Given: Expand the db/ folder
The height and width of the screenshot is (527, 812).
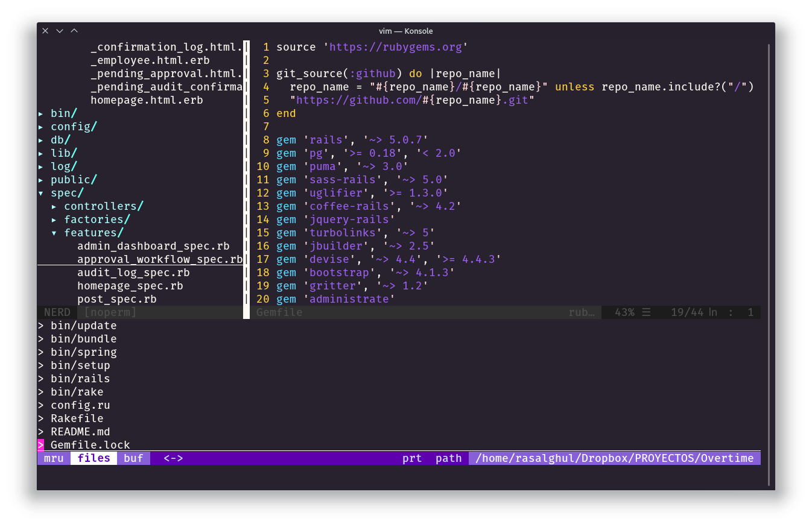Looking at the screenshot, I should 41,140.
